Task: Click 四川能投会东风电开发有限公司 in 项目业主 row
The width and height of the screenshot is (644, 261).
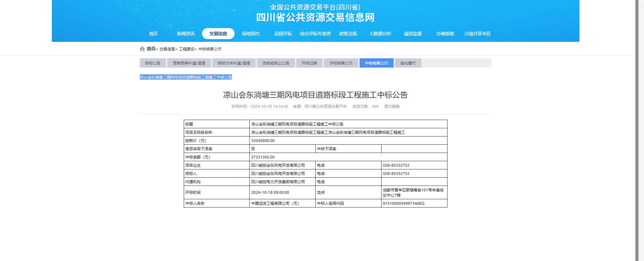Action: coord(278,165)
